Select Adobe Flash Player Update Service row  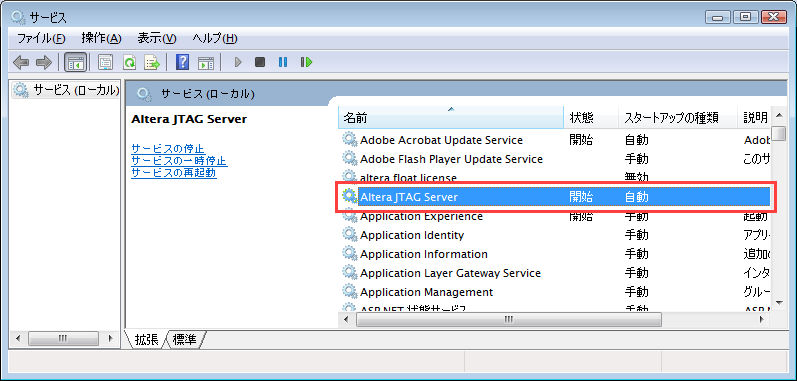pos(555,159)
